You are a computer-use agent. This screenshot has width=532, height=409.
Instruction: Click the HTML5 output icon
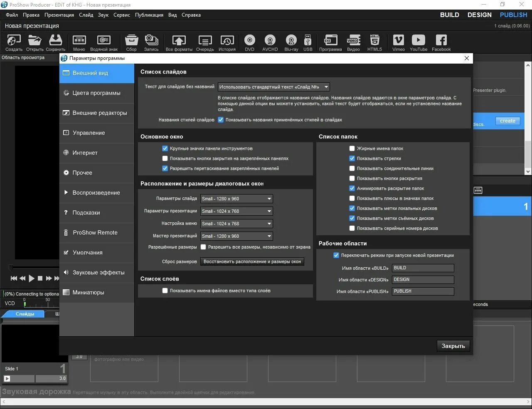coord(374,43)
